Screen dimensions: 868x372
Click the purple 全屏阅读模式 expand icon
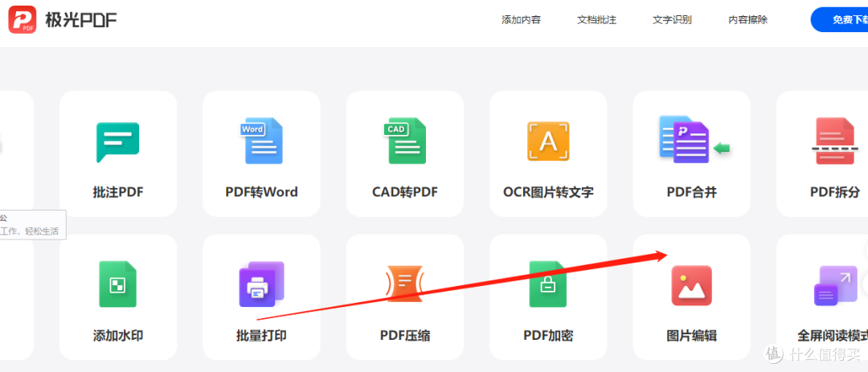(x=835, y=286)
